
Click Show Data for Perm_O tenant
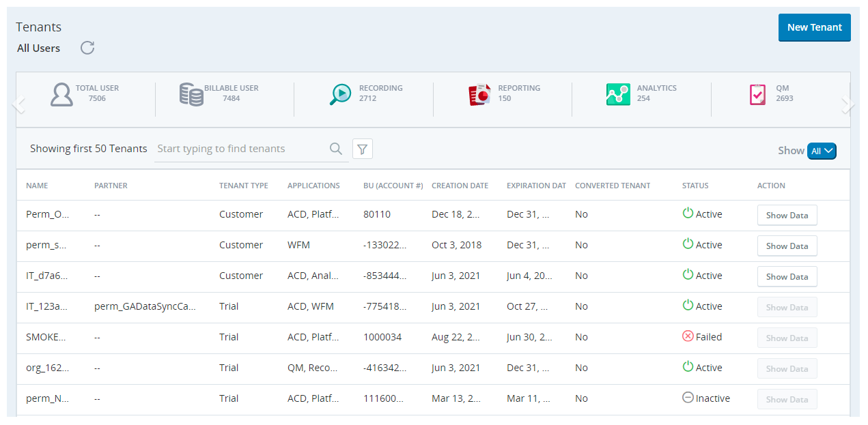787,215
